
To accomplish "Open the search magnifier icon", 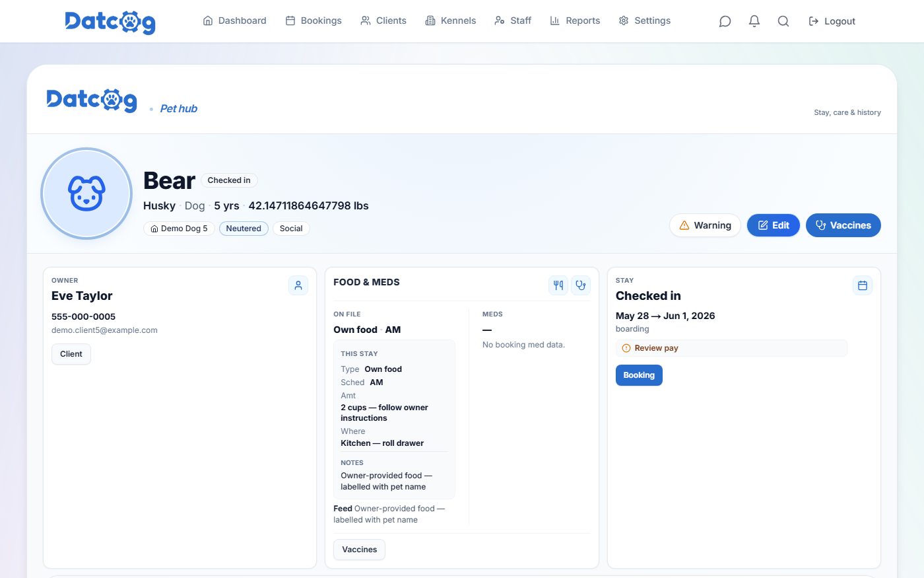I will click(783, 21).
